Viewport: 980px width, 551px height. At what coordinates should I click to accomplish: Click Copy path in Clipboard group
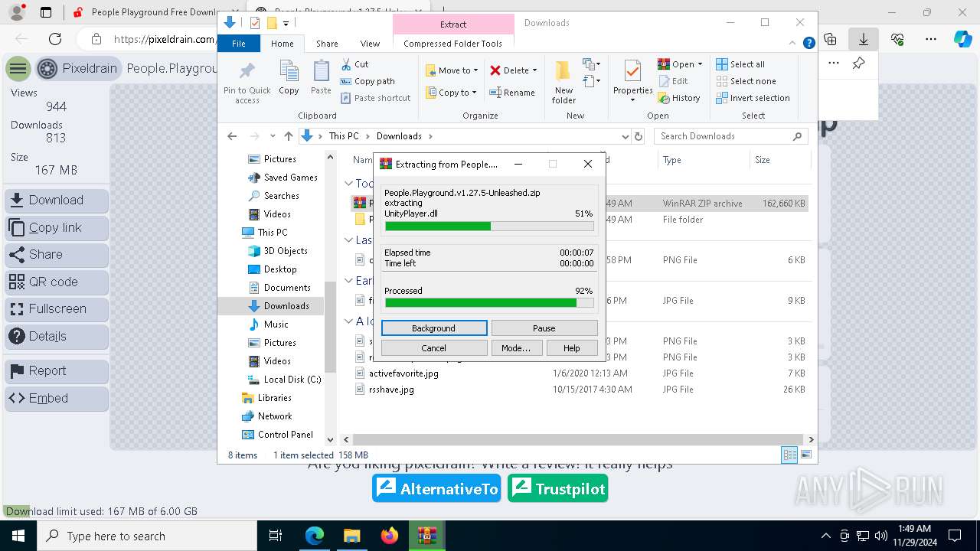tap(367, 81)
